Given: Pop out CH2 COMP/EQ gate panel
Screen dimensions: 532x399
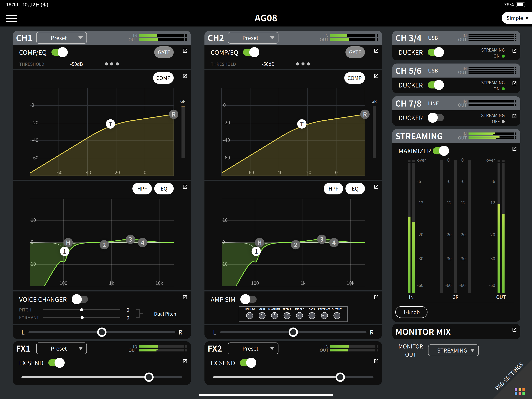Looking at the screenshot, I should click(x=376, y=50).
